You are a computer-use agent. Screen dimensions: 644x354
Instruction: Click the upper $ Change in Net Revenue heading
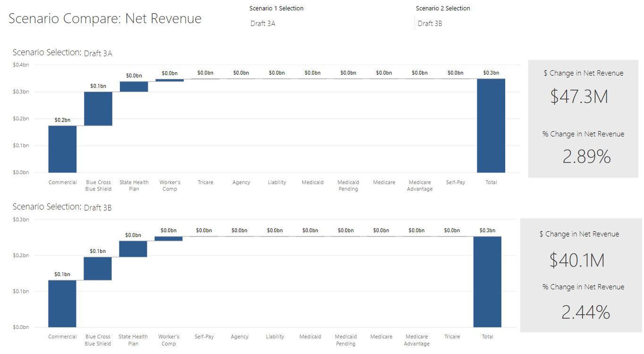click(x=584, y=73)
